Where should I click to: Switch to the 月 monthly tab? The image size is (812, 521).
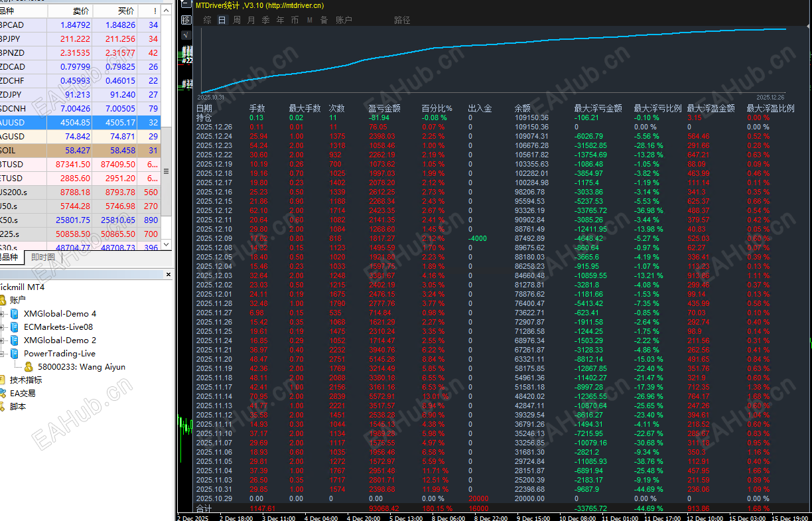tap(251, 20)
